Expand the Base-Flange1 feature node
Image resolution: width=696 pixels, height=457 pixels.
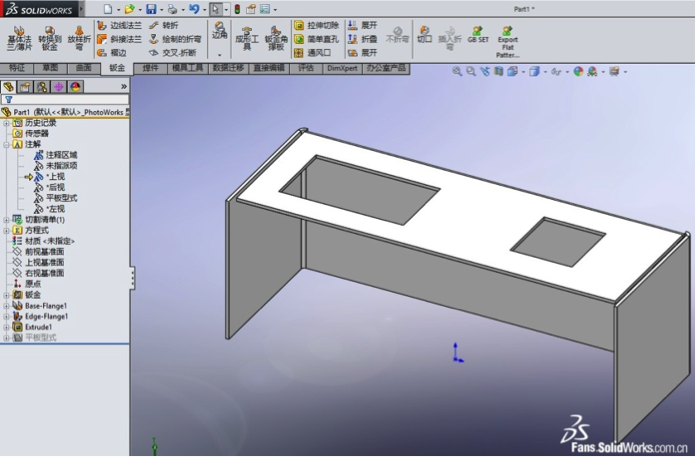point(6,305)
